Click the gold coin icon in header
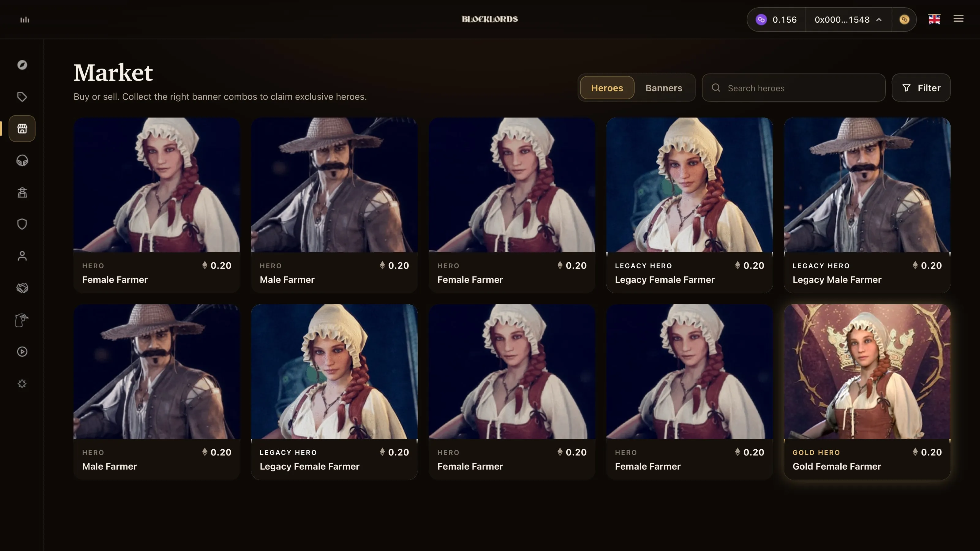980x551 pixels. [x=904, y=19]
